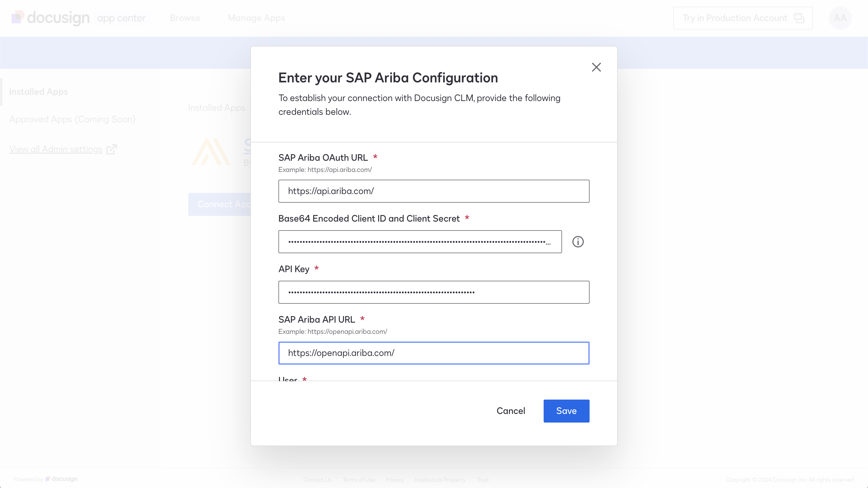Open the AA account avatar menu
Image resolution: width=868 pixels, height=488 pixels.
840,18
